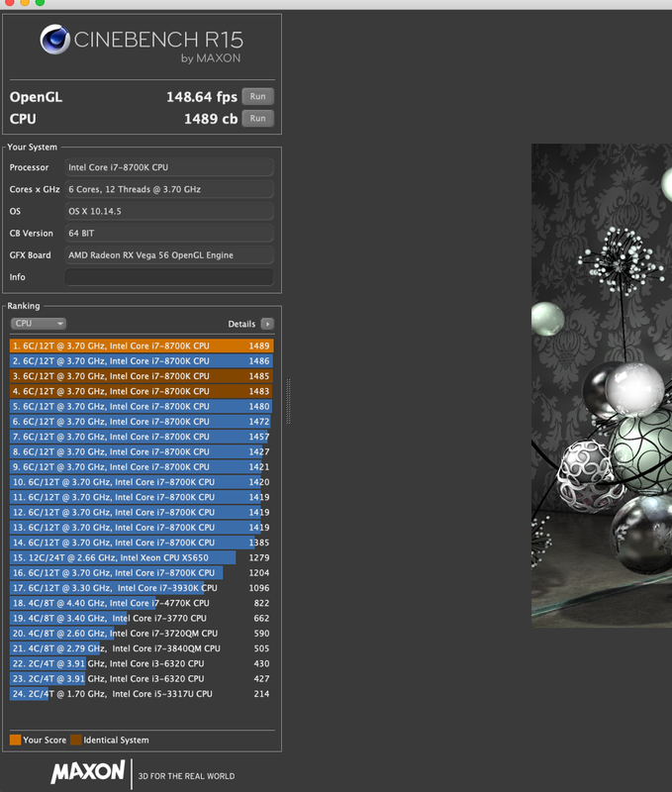The height and width of the screenshot is (792, 672).
Task: Select the i7-3840QM ranking row
Action: click(x=142, y=649)
